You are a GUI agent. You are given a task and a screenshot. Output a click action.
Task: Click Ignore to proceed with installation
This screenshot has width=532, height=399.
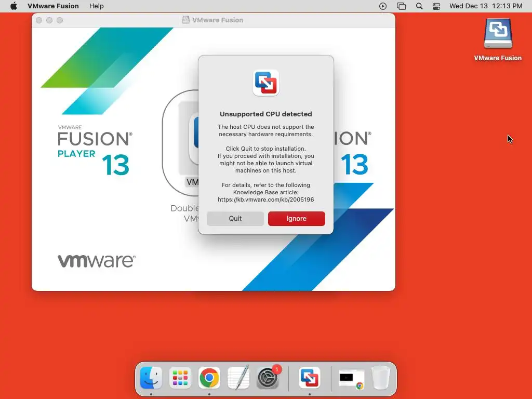pyautogui.click(x=296, y=219)
